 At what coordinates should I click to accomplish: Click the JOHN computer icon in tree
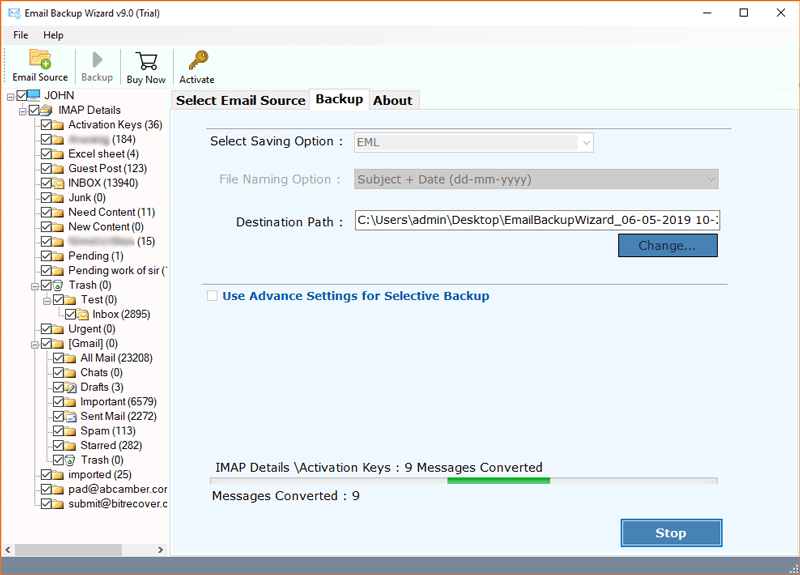[35, 96]
